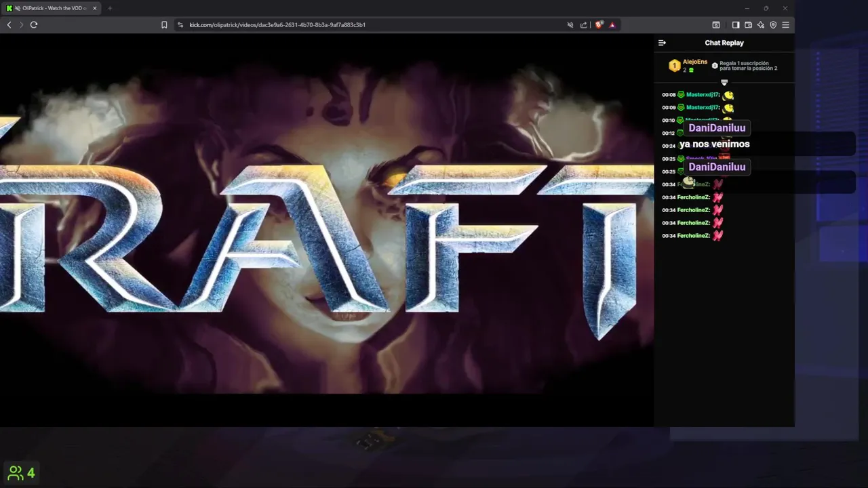Viewport: 868px width, 488px height.
Task: Jump to the 00:24 chat timestamp
Action: click(669, 146)
